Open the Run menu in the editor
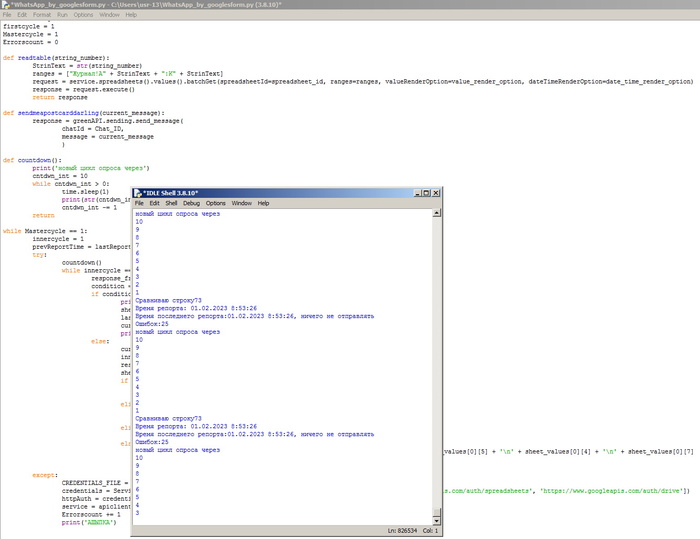The width and height of the screenshot is (700, 539). [63, 15]
